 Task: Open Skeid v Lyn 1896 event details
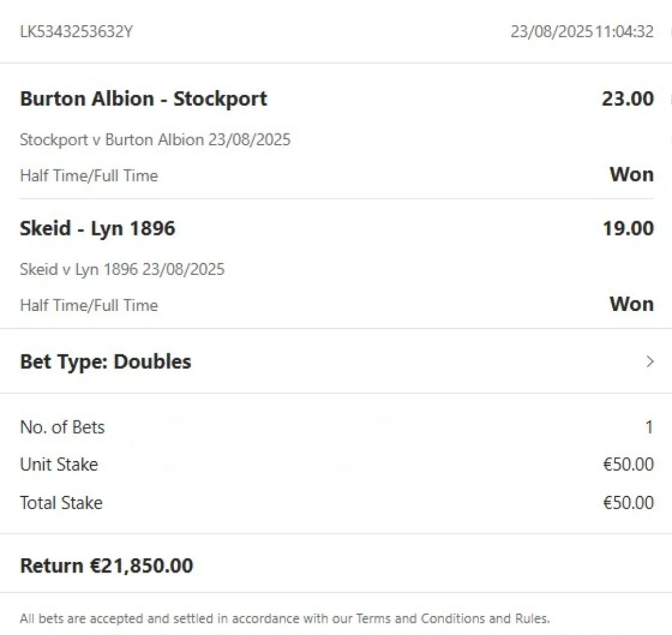[122, 270]
